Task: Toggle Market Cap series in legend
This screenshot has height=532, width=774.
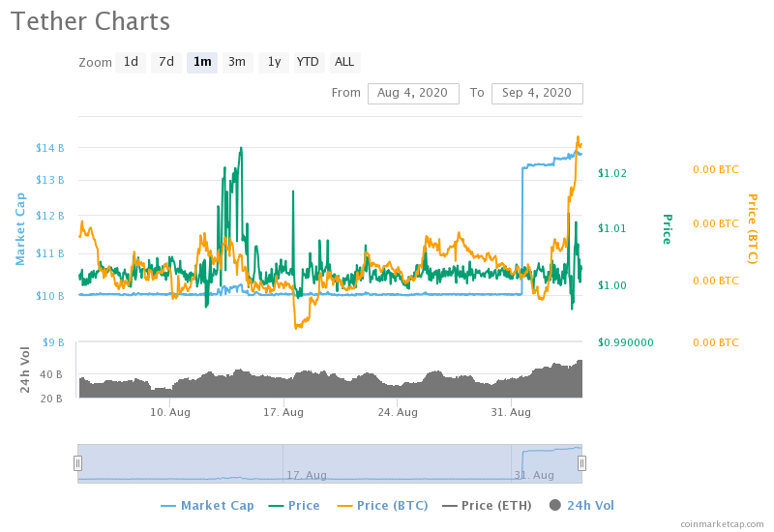Action: 207,505
